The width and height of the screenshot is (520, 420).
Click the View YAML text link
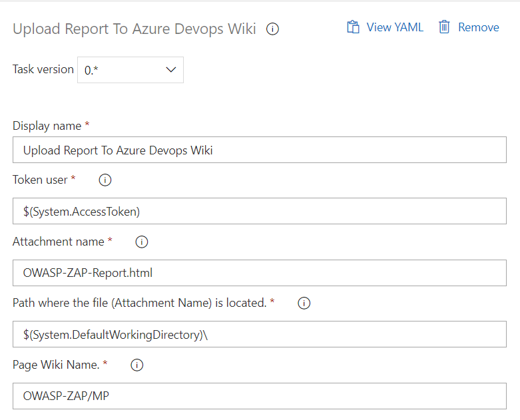[395, 27]
